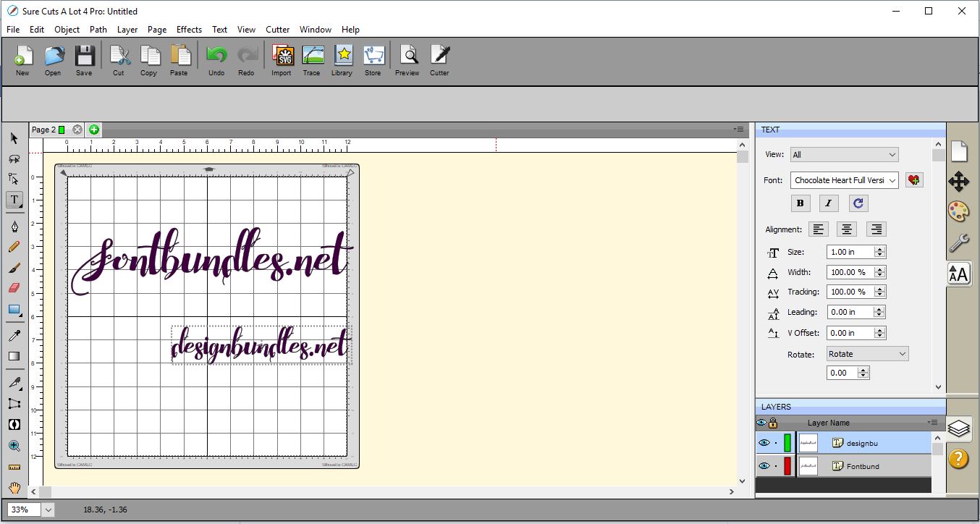Align text right
Viewport: 980px width, 524px height.
(876, 229)
